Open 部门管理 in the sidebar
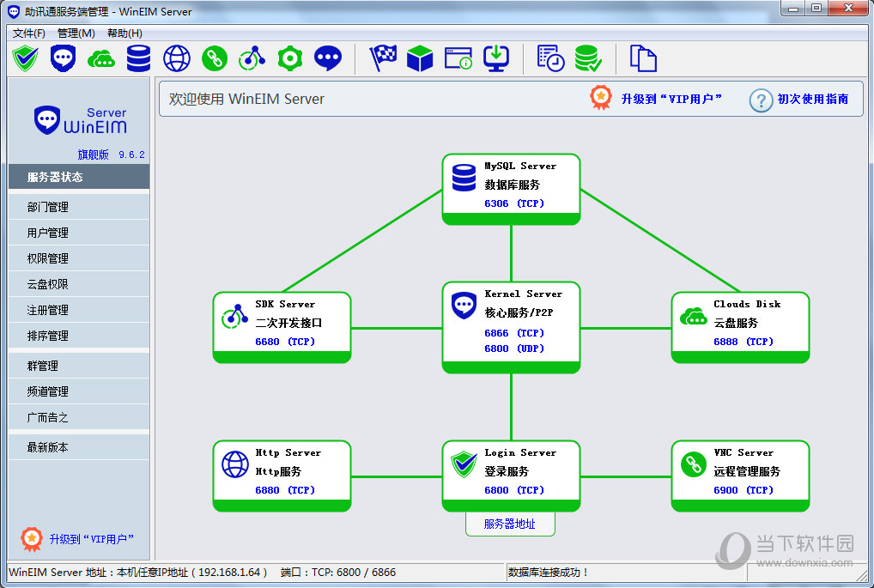This screenshot has height=588, width=874. 79,208
